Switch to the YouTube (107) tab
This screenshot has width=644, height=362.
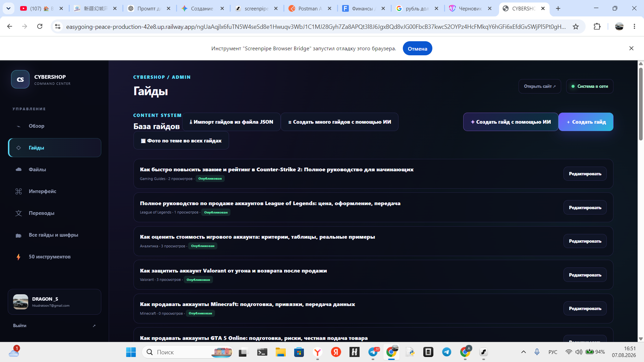pyautogui.click(x=42, y=8)
